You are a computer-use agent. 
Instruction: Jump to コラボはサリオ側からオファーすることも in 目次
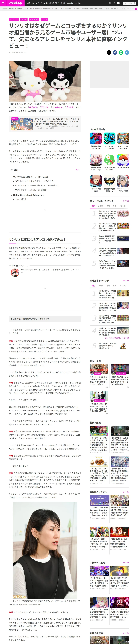tap(34, 181)
